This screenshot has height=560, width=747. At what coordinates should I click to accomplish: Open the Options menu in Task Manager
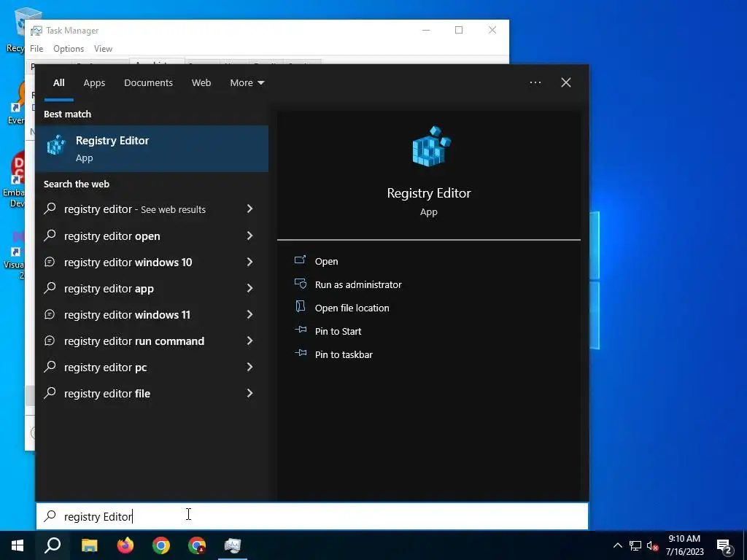tap(69, 49)
